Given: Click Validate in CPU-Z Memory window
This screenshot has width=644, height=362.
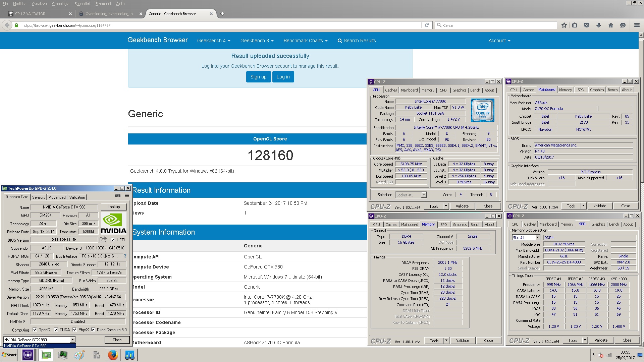Looking at the screenshot, I should coord(462,341).
